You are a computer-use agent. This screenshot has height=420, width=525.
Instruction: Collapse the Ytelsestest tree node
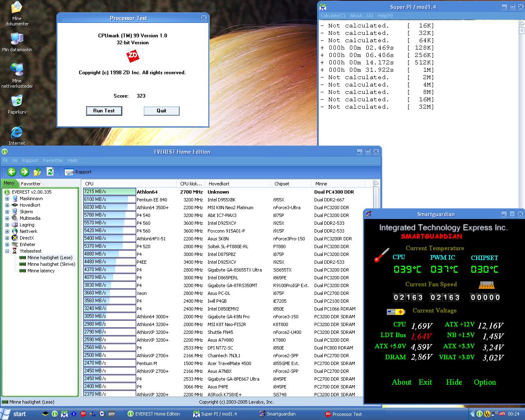[x=7, y=251]
